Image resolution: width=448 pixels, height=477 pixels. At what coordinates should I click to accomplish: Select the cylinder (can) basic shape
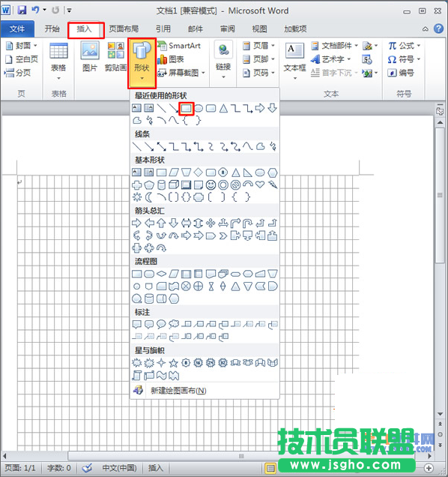pyautogui.click(x=161, y=184)
